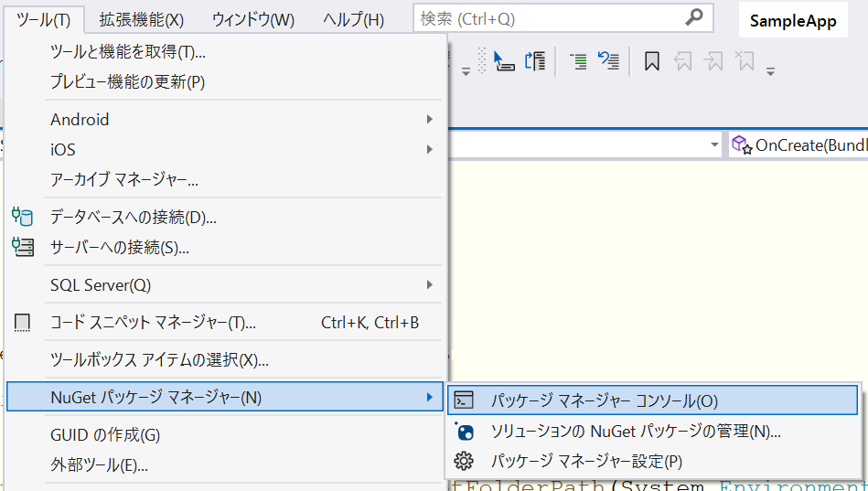Open アーカイブ マネージャー... entry
The height and width of the screenshot is (491, 868).
(224, 179)
